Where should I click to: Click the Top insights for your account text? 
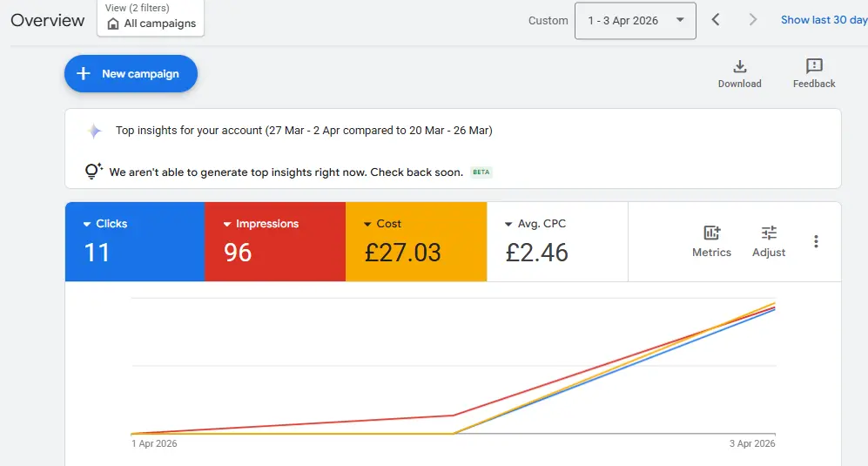304,130
